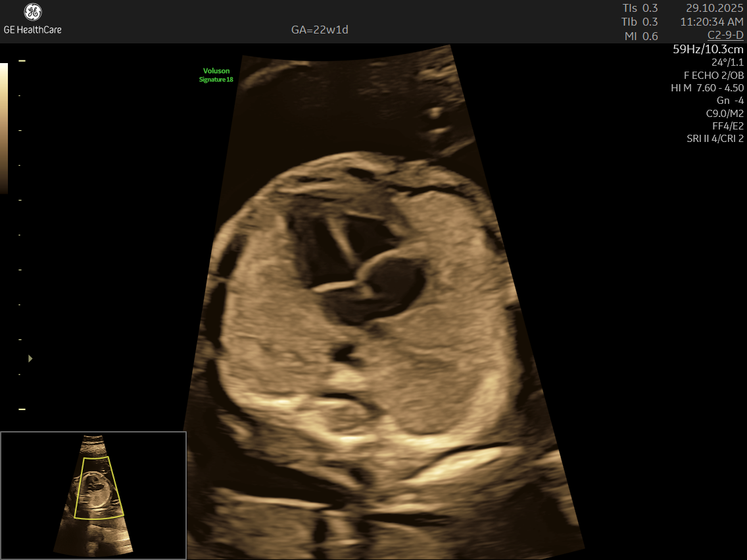Select the F ECHO 2/OB preset label
Viewport: 747px width, 560px height.
[x=713, y=75]
